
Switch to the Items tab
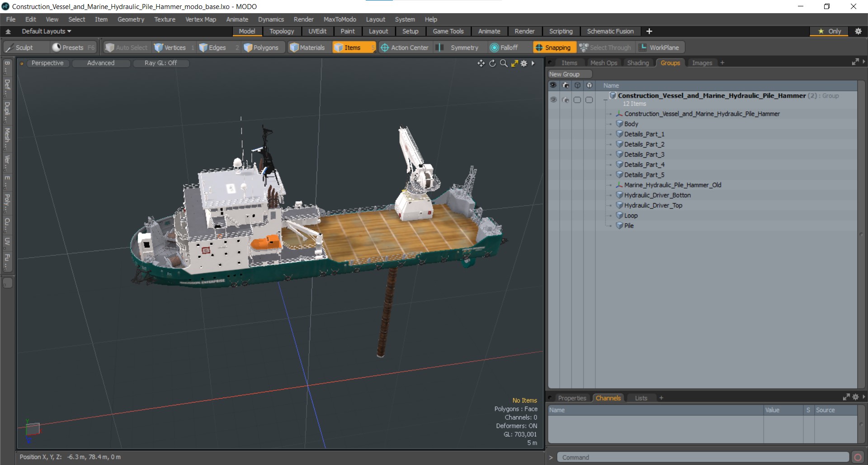[569, 63]
